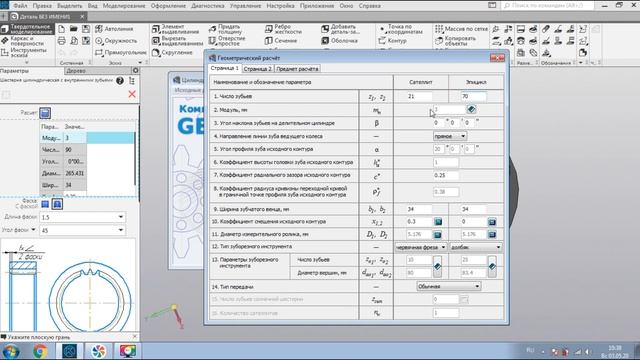Open the Справка menu

click(x=370, y=6)
